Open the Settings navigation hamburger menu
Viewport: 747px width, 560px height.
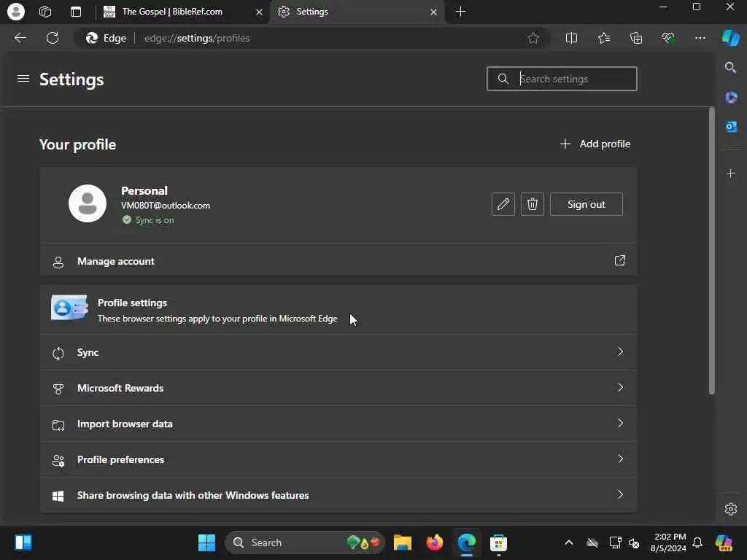click(x=23, y=79)
